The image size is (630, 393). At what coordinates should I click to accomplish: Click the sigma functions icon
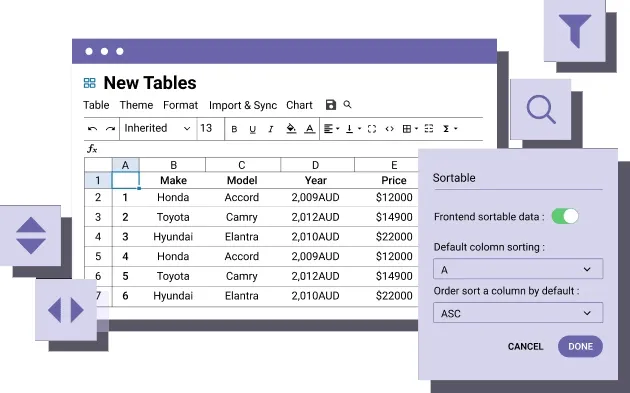point(446,129)
